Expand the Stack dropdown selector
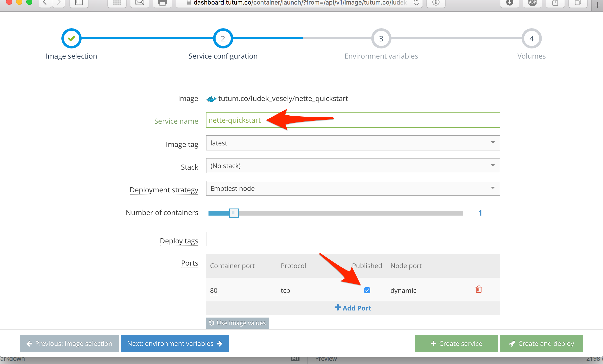 pos(492,166)
